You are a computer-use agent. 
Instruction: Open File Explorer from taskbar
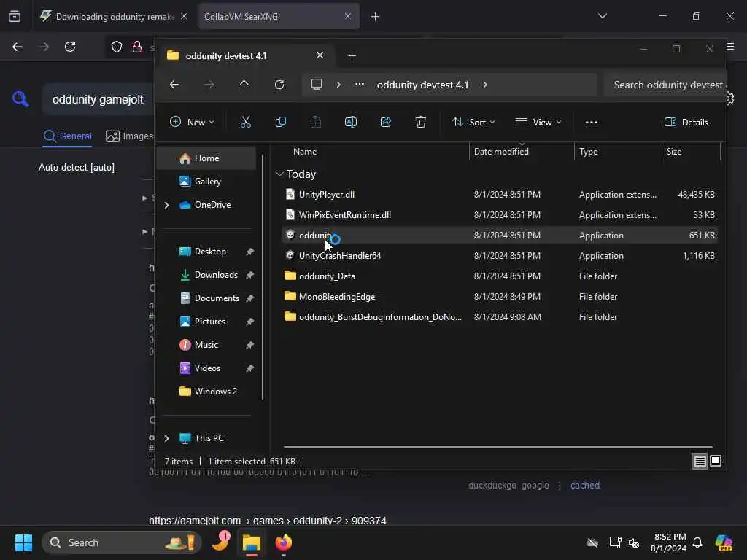tap(252, 542)
